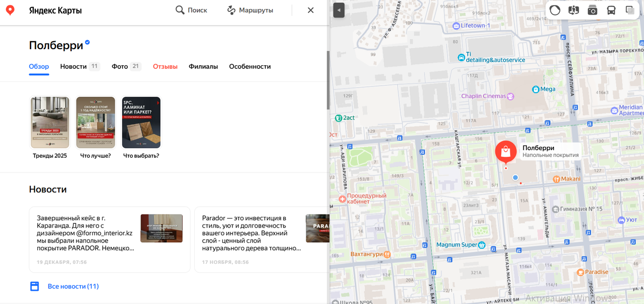Click the round traffic indicator icon

coord(555,10)
